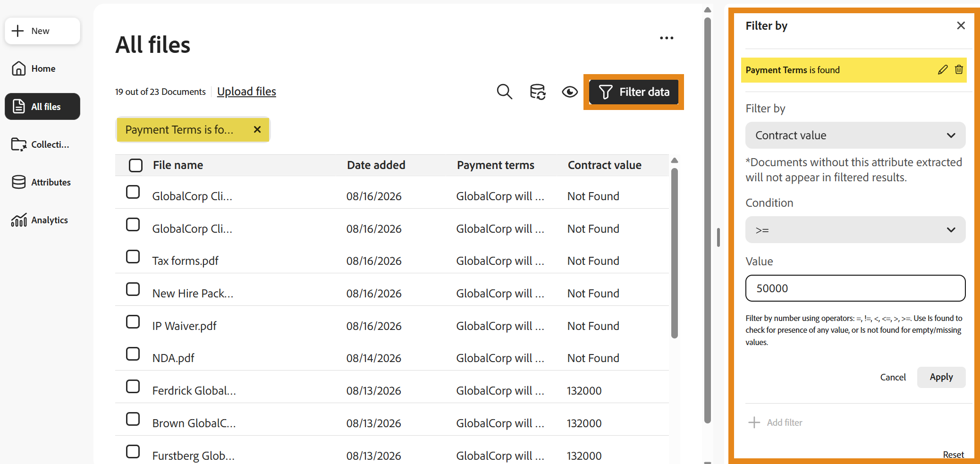This screenshot has height=464, width=980.
Task: Click the search magnifier icon
Action: point(504,92)
